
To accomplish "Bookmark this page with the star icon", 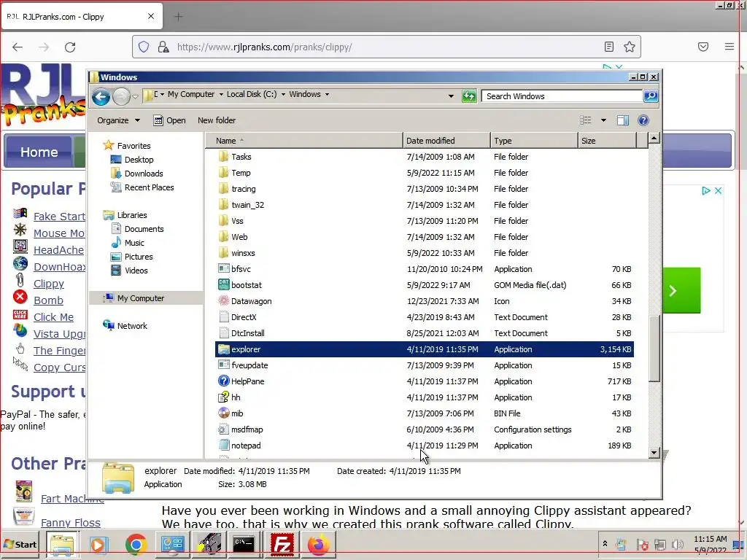I will 630,47.
